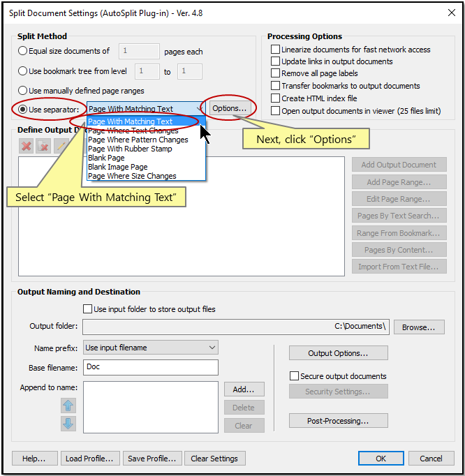The width and height of the screenshot is (465, 476).
Task: Select Equal size documents radio button
Action: [x=23, y=51]
